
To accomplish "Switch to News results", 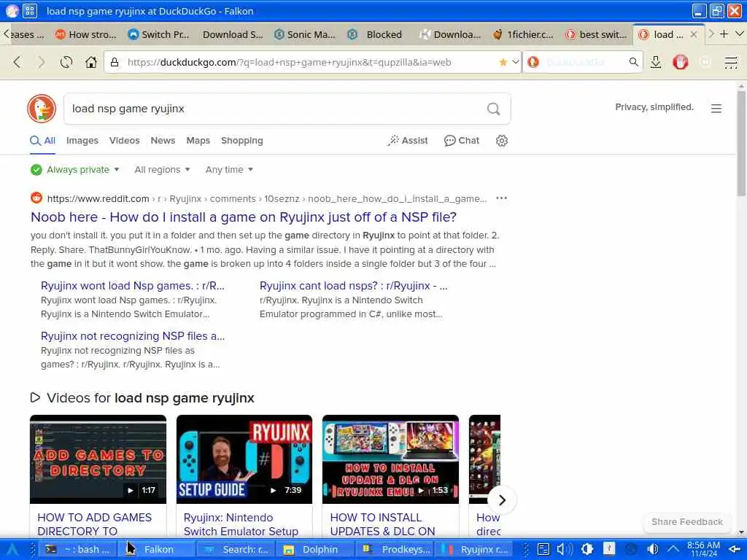I will click(163, 141).
